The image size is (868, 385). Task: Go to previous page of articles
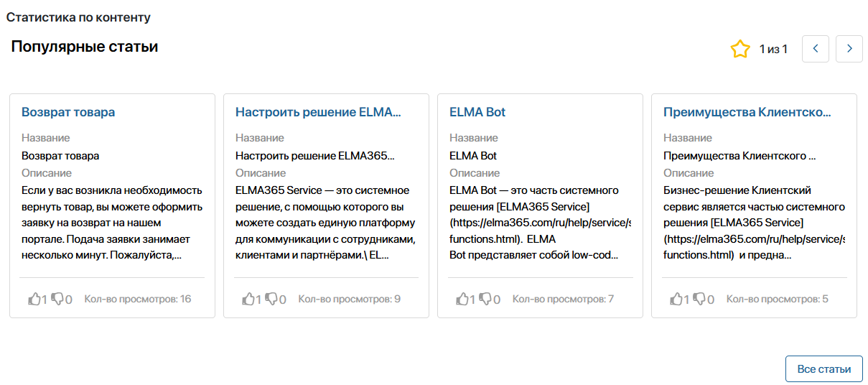point(816,49)
